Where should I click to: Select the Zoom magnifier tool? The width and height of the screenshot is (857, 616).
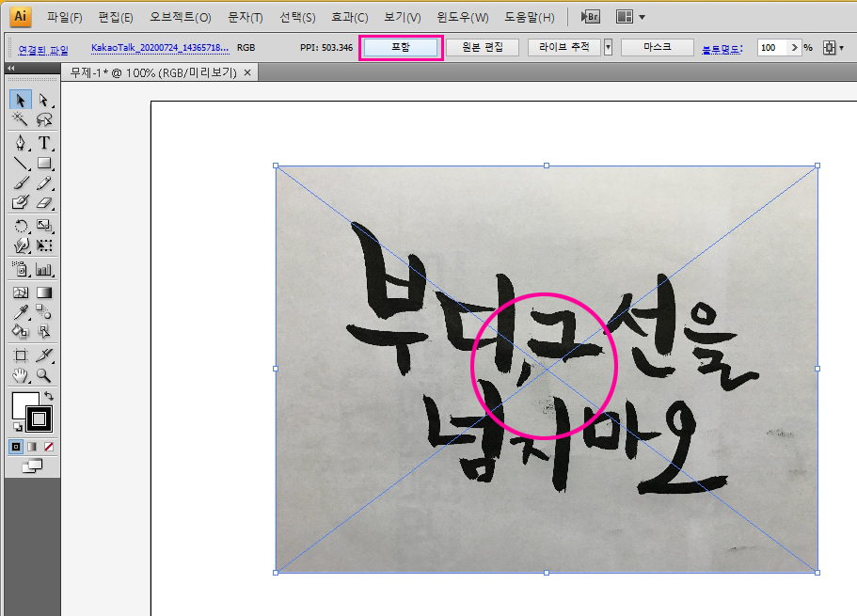43,375
